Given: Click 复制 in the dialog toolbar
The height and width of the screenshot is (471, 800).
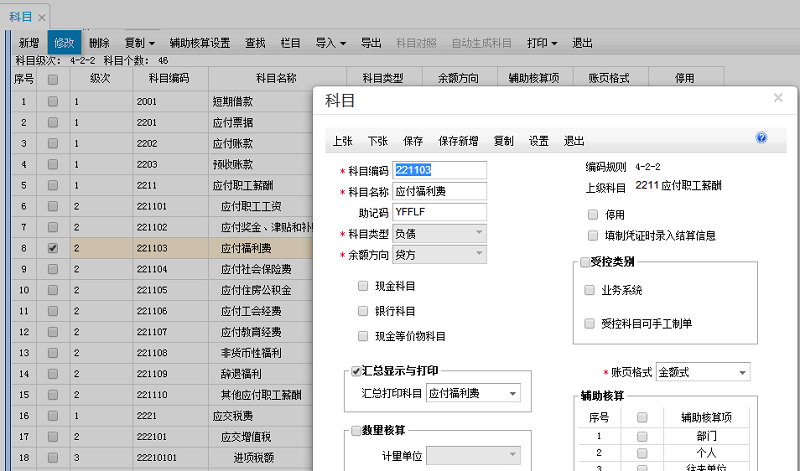Looking at the screenshot, I should [503, 141].
